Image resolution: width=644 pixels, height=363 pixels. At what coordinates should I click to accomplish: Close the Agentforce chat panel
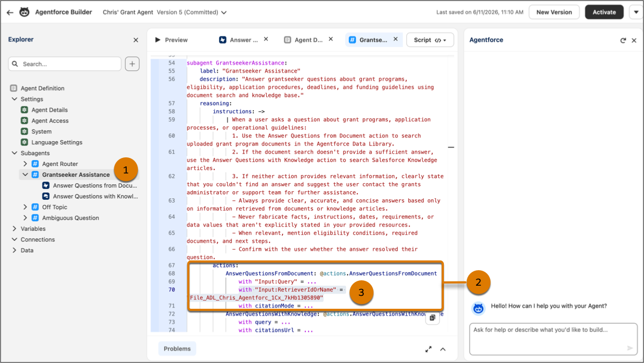point(634,40)
